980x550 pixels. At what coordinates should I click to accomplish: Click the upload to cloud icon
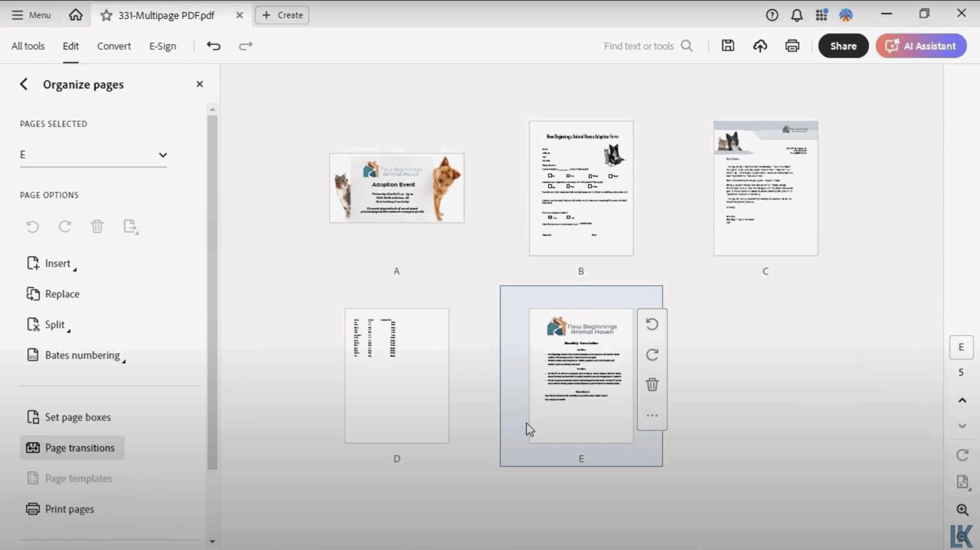point(760,46)
